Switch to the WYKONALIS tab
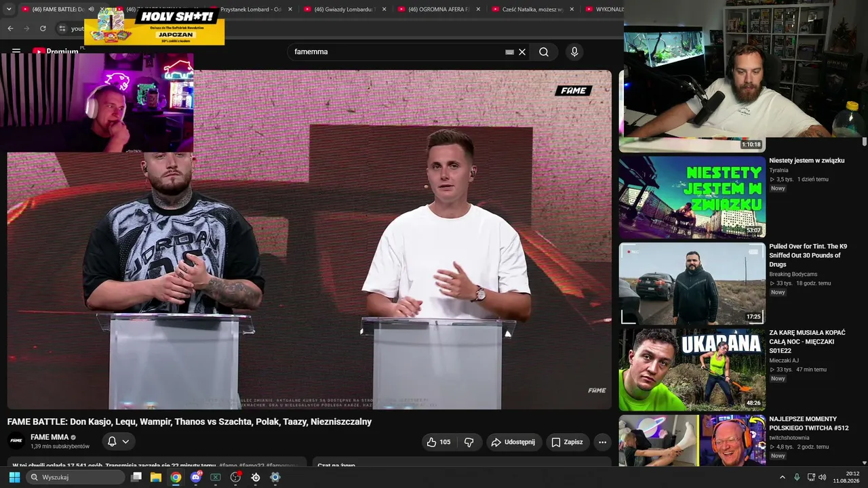 (604, 9)
